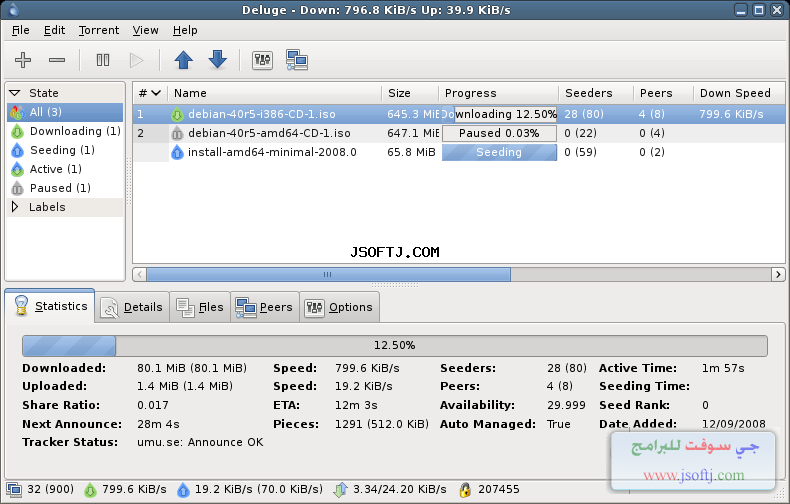
Task: Click umu.se: Announce OK tracker status
Action: [200, 443]
